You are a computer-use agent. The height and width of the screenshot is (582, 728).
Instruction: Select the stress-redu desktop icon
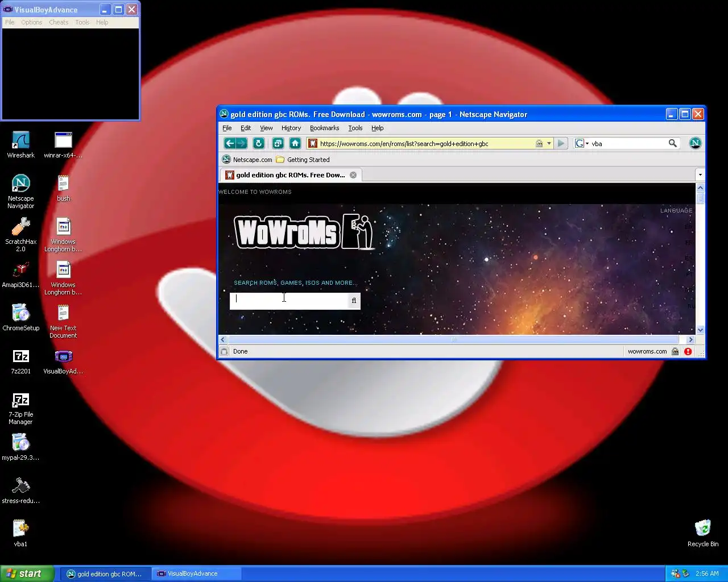[21, 490]
